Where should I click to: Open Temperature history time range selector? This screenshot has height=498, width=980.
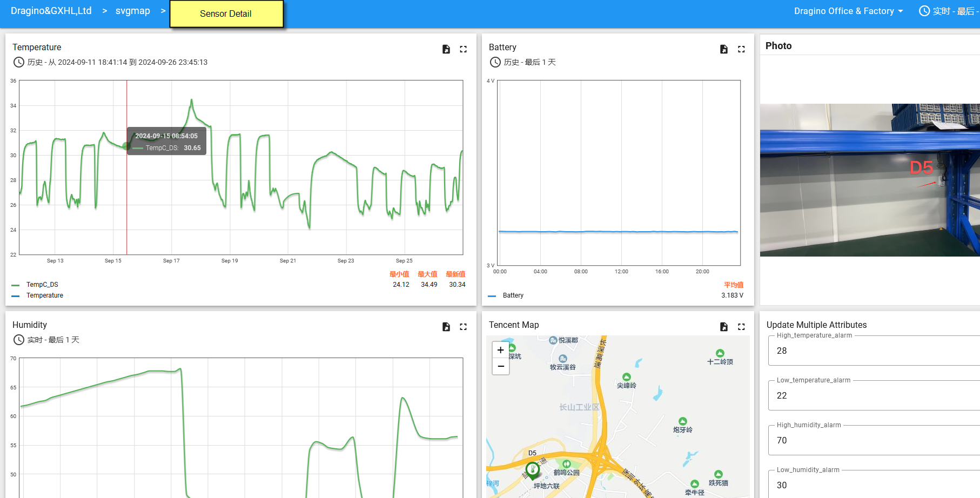pos(111,62)
